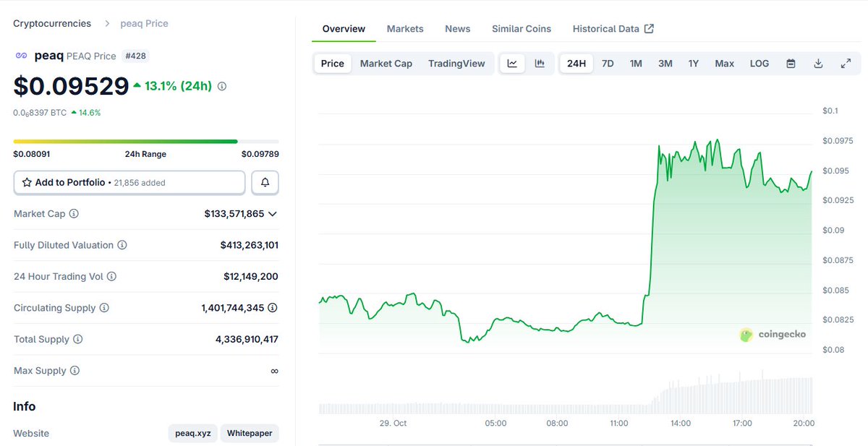The width and height of the screenshot is (868, 446).
Task: Select the 24H time range
Action: click(x=576, y=64)
